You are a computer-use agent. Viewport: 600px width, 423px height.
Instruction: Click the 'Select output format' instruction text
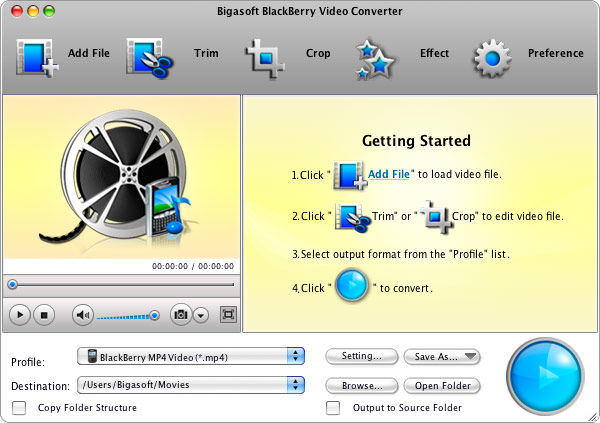click(x=401, y=254)
